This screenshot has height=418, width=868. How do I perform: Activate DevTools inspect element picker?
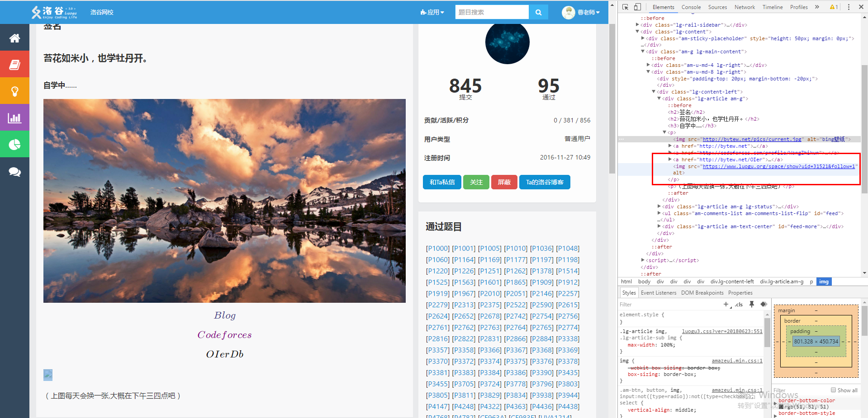(625, 7)
